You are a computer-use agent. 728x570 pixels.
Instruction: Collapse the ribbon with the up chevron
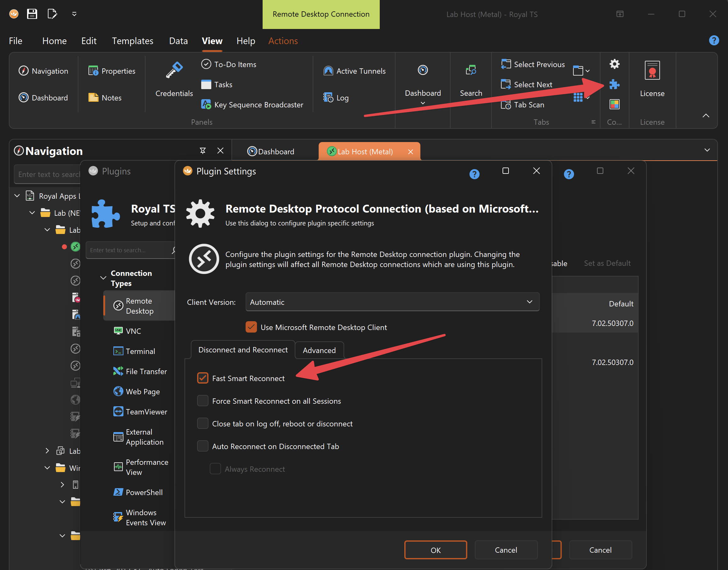coord(706,116)
